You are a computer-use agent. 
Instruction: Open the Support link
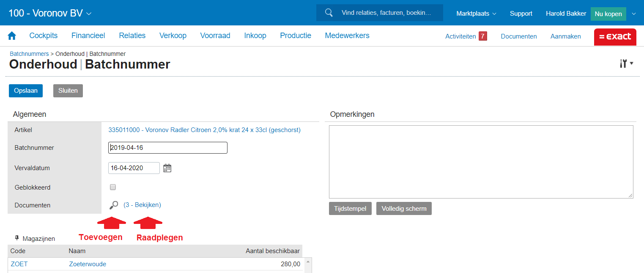[521, 14]
